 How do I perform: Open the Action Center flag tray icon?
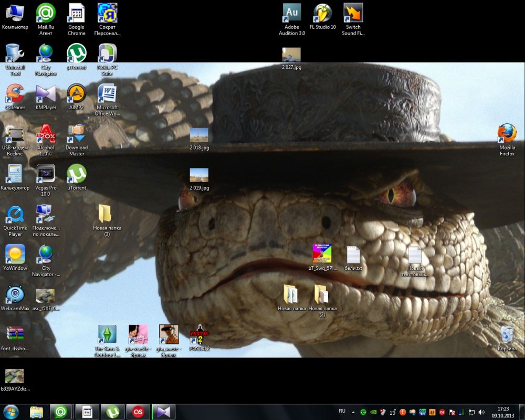pyautogui.click(x=451, y=412)
